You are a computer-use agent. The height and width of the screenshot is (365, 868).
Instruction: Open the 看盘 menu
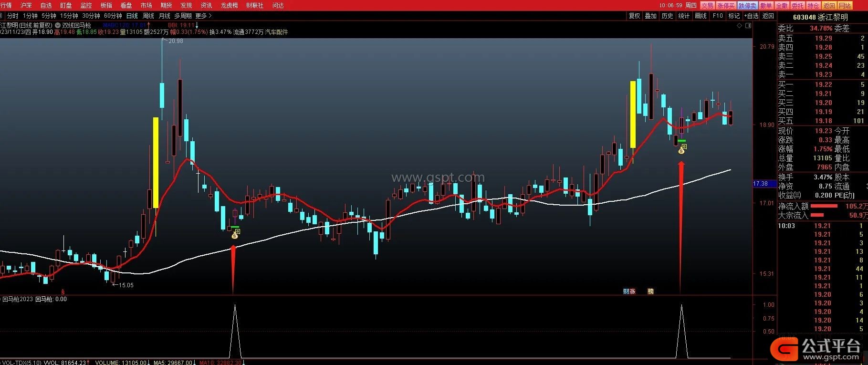[126, 5]
